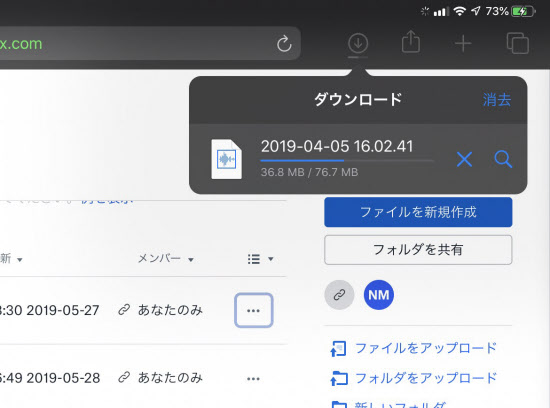Tap the share icon in toolbar

pos(411,42)
